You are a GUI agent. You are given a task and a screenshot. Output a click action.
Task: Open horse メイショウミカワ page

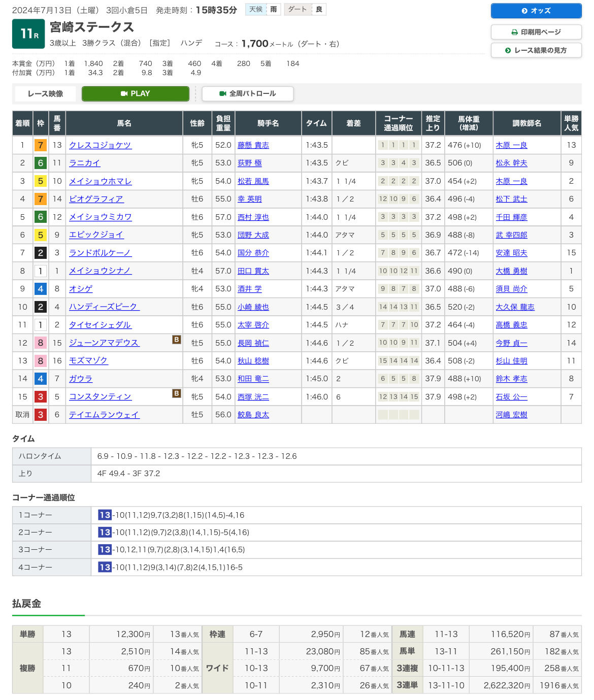[x=100, y=217]
